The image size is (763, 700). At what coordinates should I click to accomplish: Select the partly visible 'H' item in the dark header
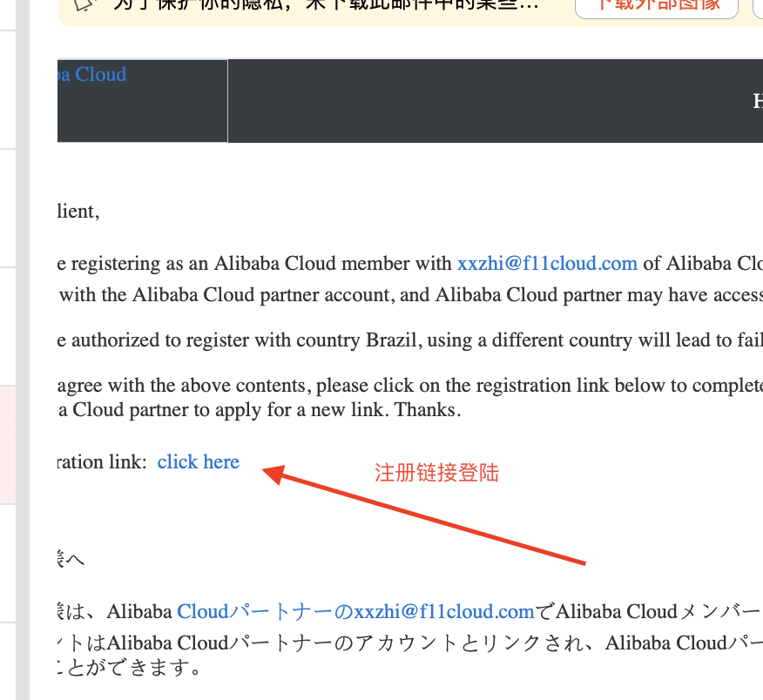coord(758,101)
